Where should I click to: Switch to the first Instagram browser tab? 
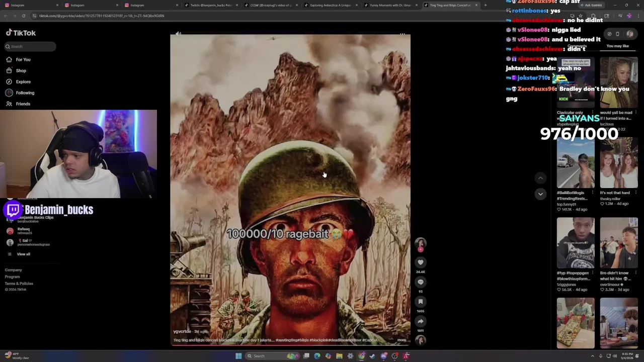coord(30,5)
